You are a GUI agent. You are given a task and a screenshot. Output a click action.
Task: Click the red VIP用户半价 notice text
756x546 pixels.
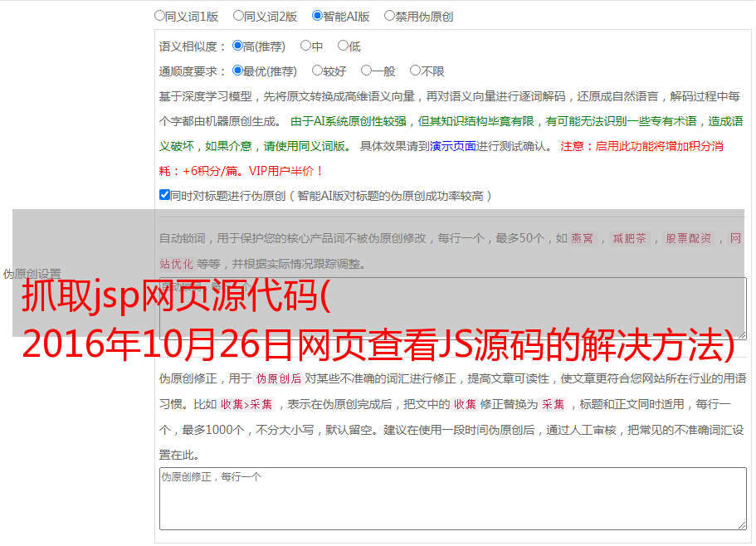pyautogui.click(x=286, y=171)
